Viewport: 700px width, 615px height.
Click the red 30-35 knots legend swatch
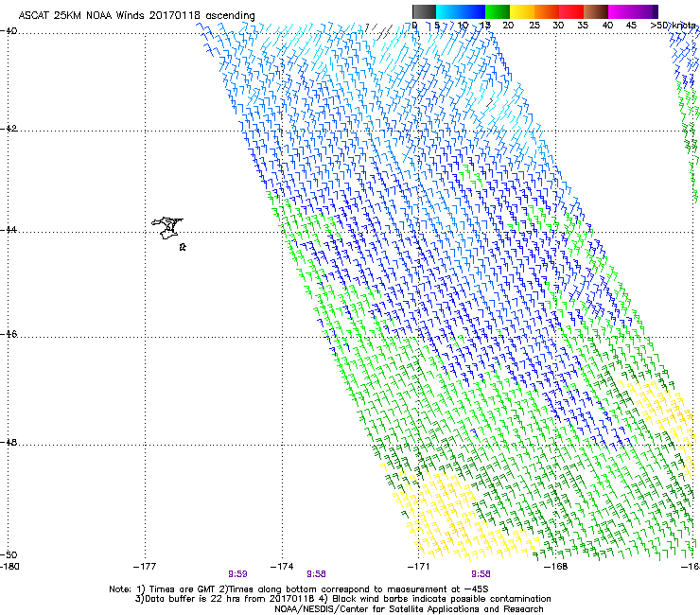(571, 11)
